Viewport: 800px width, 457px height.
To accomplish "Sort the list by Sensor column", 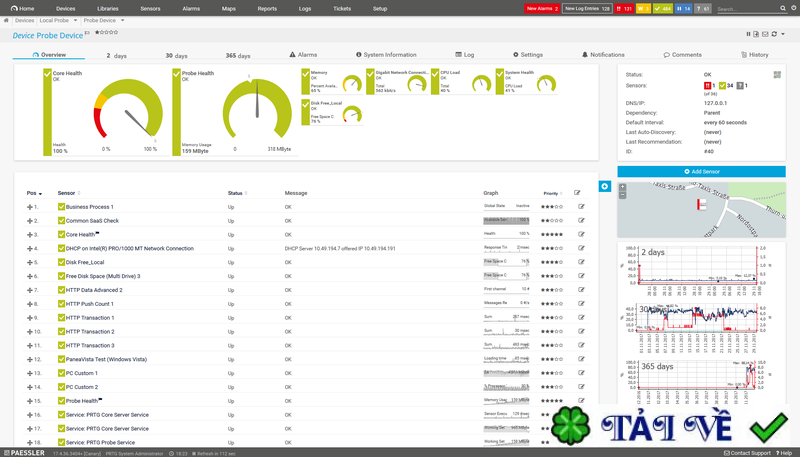I will click(69, 193).
